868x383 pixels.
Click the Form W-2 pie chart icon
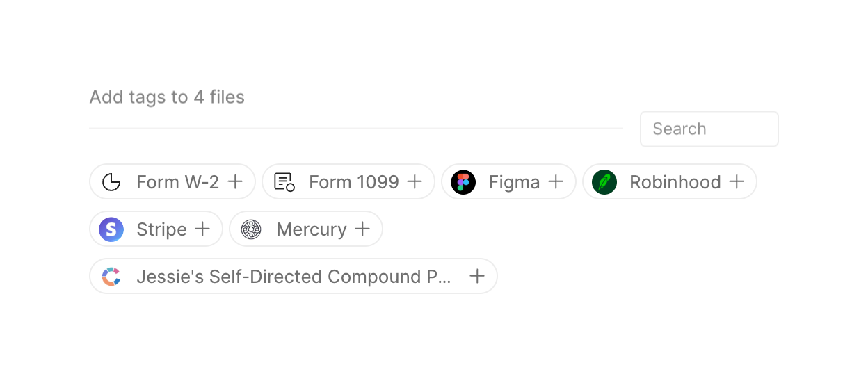pyautogui.click(x=111, y=182)
